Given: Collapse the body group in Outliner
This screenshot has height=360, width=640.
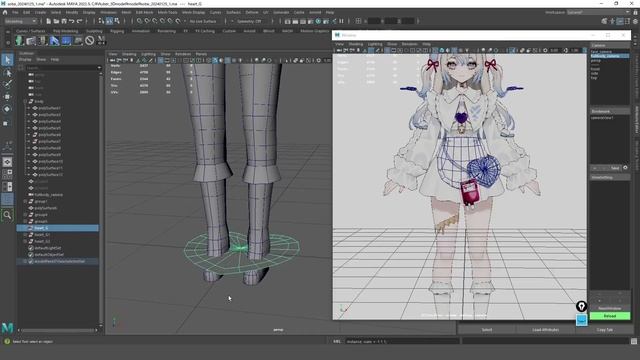Looking at the screenshot, I should [25, 101].
